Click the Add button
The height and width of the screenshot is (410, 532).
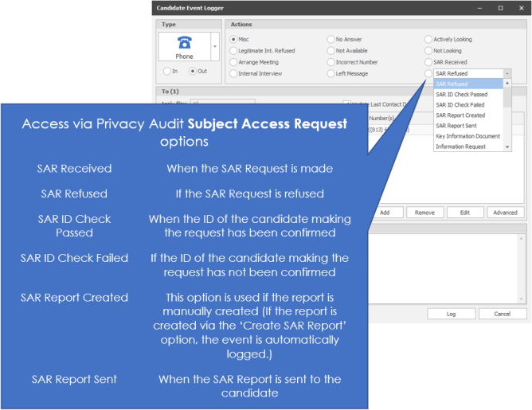tap(385, 213)
